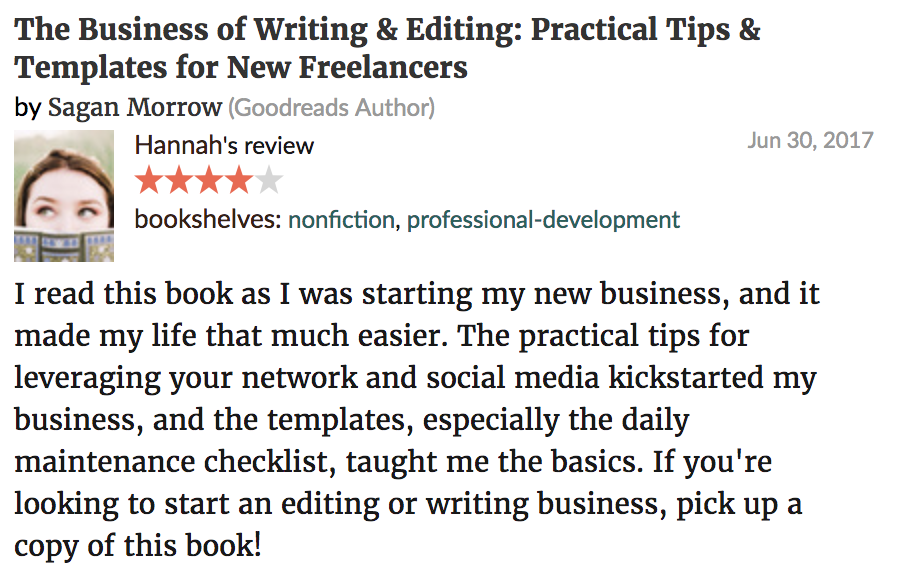Viewport: 900px width, 572px height.
Task: Open the professional-development bookshelf link
Action: [x=544, y=220]
